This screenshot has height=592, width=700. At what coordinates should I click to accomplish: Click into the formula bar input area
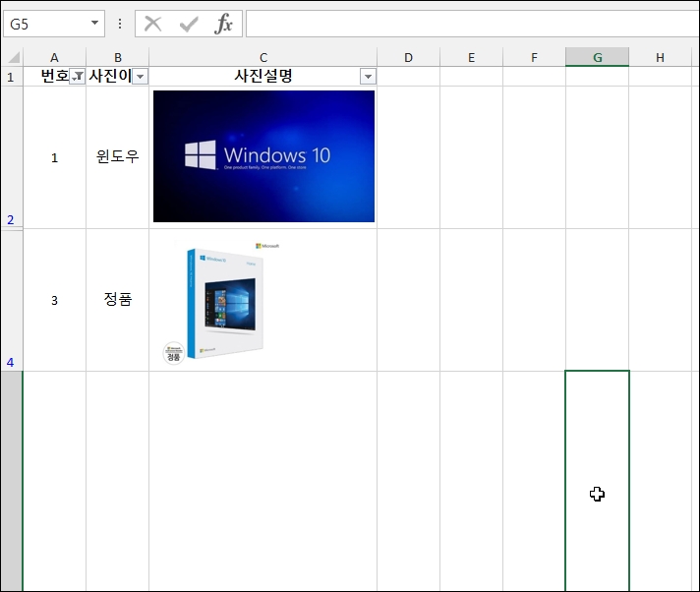pos(473,24)
